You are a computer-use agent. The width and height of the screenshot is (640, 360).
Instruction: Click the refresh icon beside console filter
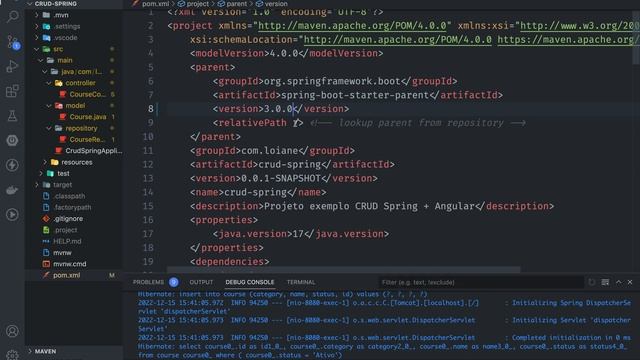coord(592,282)
